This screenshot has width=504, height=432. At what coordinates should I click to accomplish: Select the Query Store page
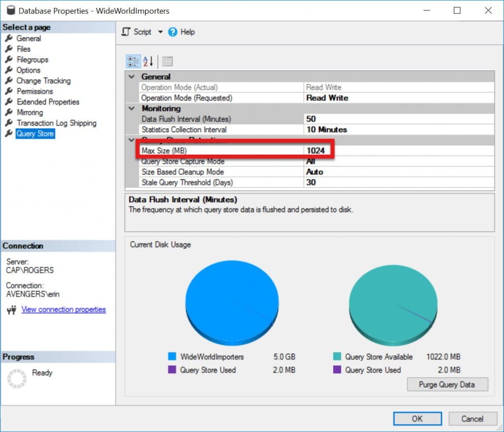tap(35, 133)
